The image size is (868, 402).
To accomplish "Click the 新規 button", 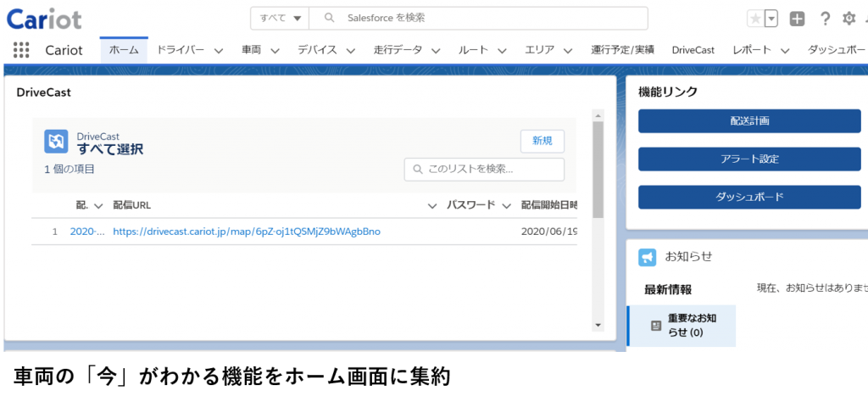I will point(542,141).
